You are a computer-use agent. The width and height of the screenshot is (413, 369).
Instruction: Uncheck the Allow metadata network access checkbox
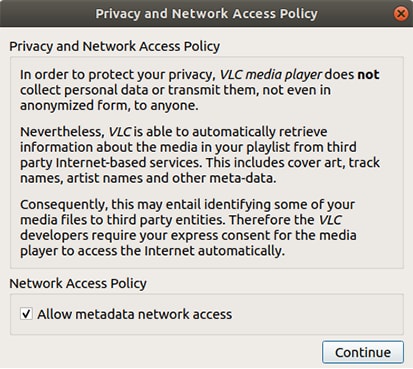coord(26,314)
